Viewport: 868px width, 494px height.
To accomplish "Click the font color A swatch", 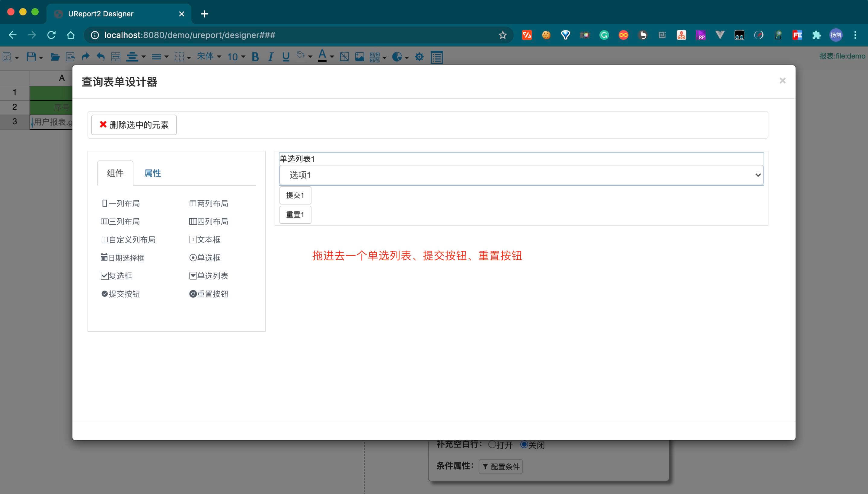I will [322, 56].
